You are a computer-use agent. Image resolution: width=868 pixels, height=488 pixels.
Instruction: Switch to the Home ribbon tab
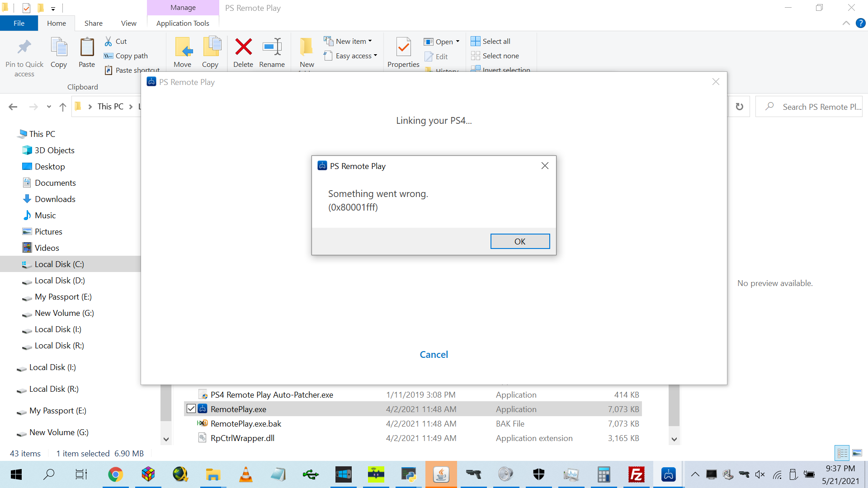tap(57, 23)
